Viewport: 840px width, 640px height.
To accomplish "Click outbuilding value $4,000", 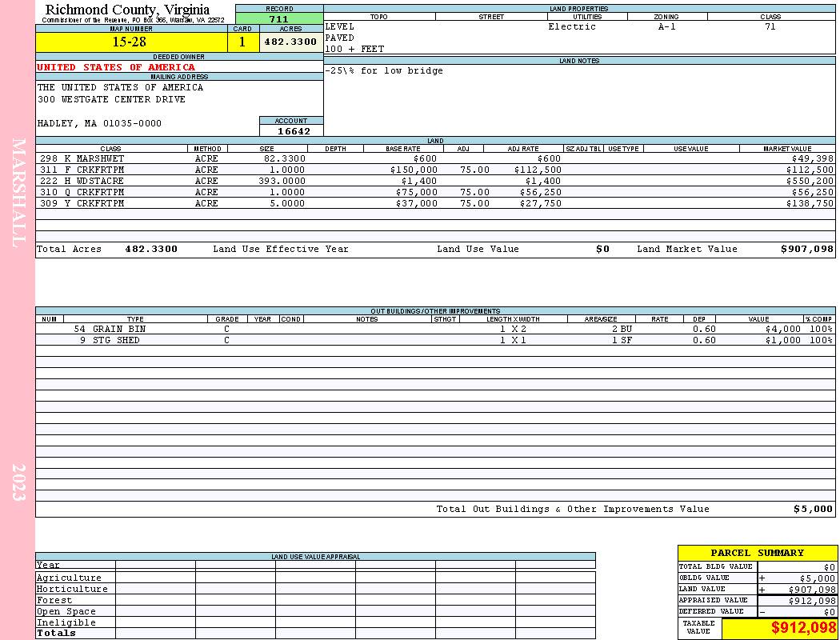I will 782,329.
